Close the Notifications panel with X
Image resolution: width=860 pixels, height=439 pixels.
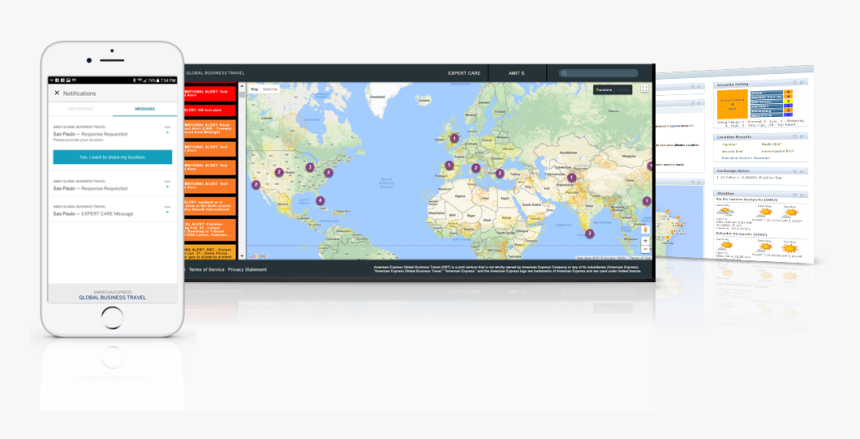click(x=57, y=93)
